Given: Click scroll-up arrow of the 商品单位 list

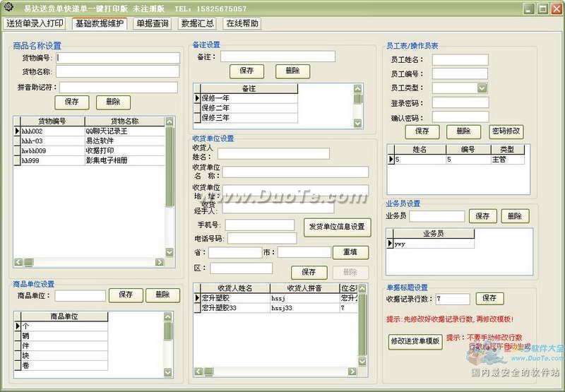Looking at the screenshot, I should [x=168, y=316].
